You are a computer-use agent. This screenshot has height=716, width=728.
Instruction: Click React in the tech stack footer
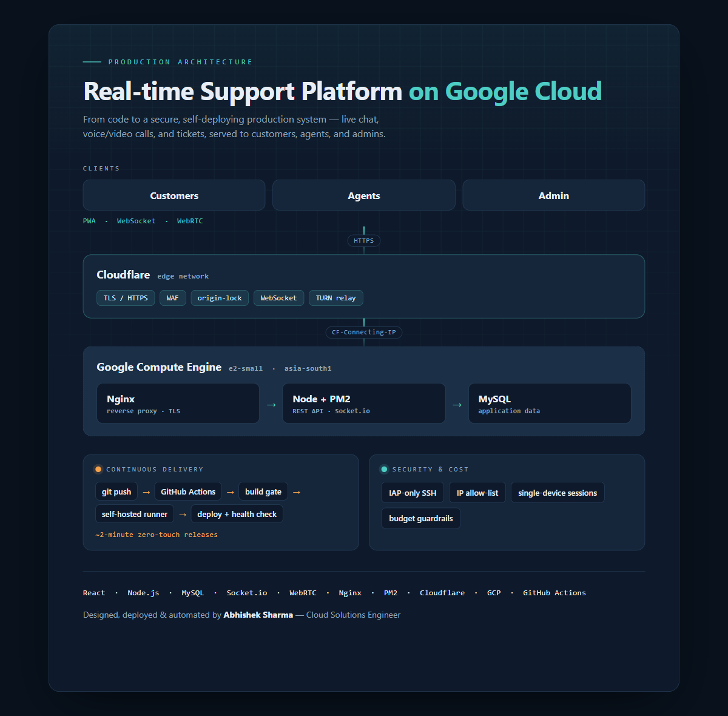94,593
